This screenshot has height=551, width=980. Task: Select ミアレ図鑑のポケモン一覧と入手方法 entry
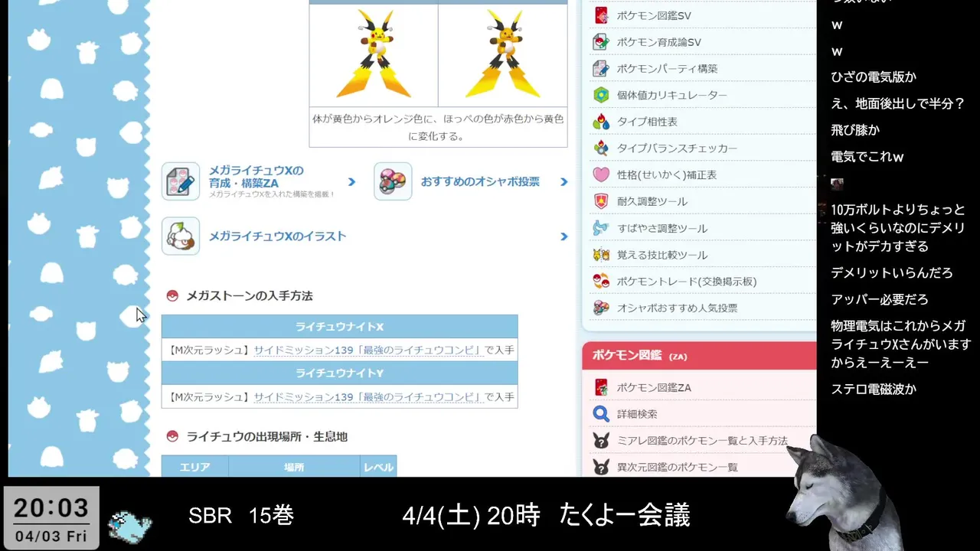[702, 441]
